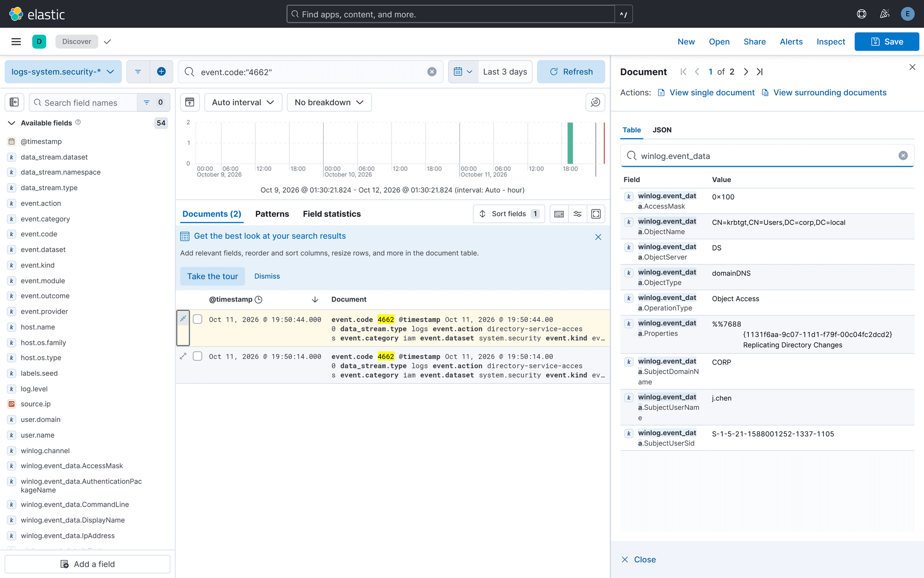Open the Last 3 days time range
Viewport: 924px width, 578px height.
pos(505,72)
